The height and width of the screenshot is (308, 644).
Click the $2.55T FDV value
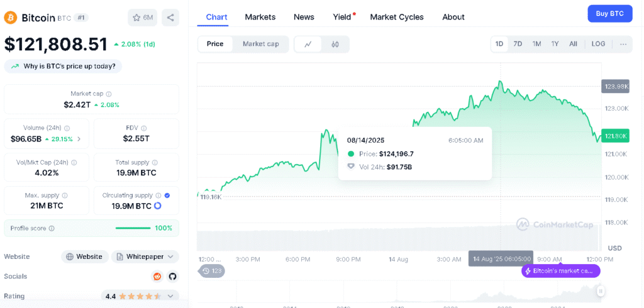tap(136, 139)
